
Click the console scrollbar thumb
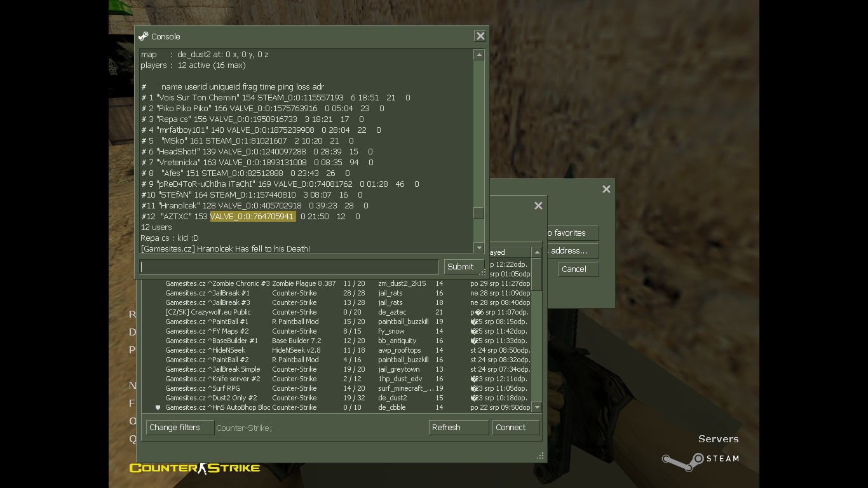click(479, 213)
